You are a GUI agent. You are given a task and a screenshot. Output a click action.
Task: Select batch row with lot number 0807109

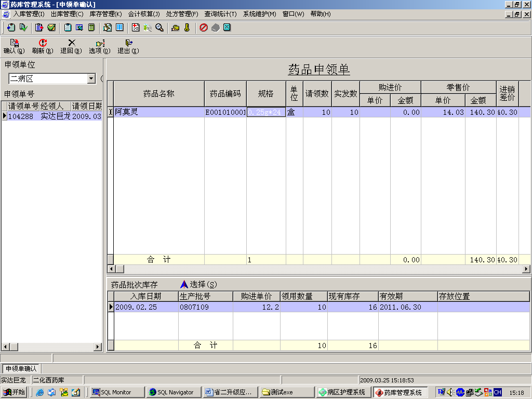tap(194, 308)
